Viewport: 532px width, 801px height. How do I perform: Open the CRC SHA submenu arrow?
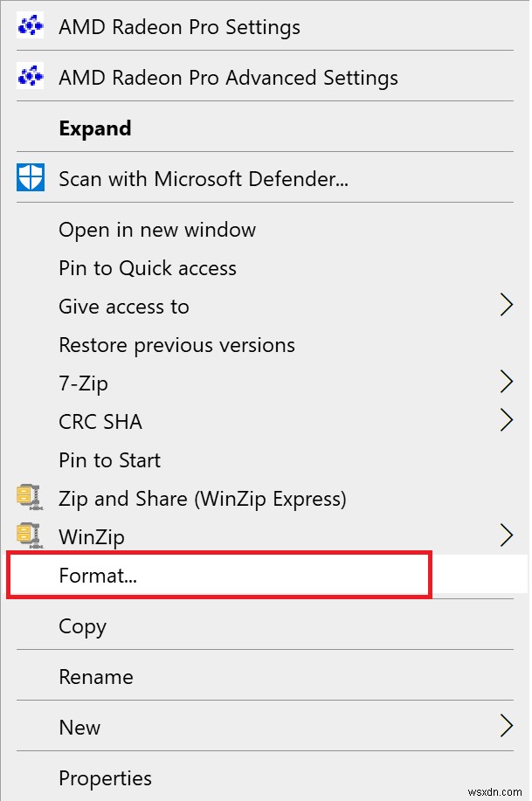click(507, 420)
